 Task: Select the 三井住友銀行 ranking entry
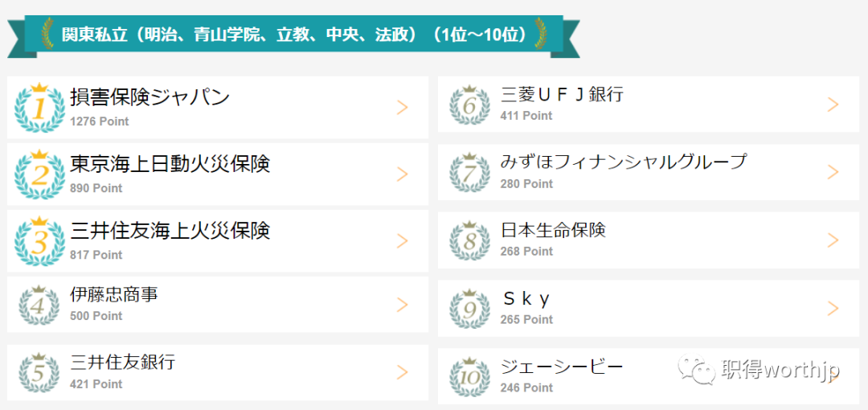pyautogui.click(x=218, y=372)
